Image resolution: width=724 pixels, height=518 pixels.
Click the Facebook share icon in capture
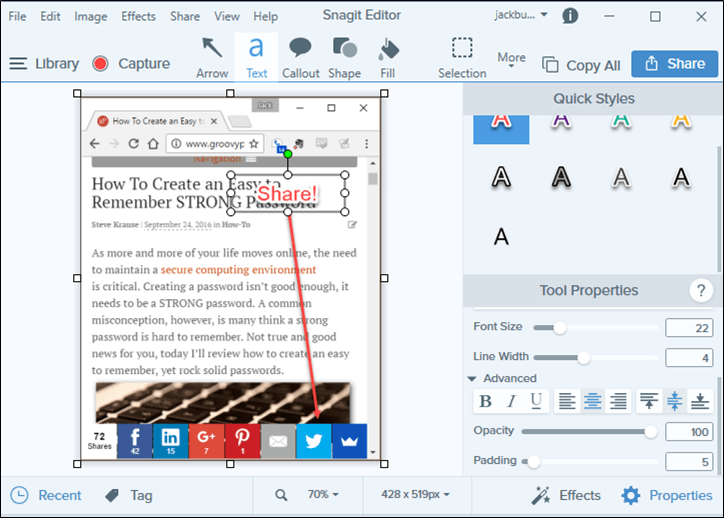[x=135, y=441]
